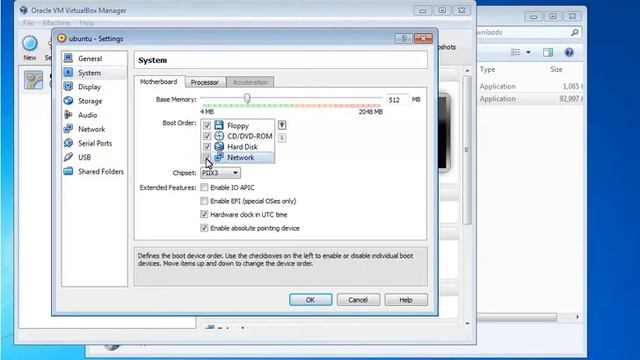Confirm settings with OK button

pyautogui.click(x=311, y=300)
